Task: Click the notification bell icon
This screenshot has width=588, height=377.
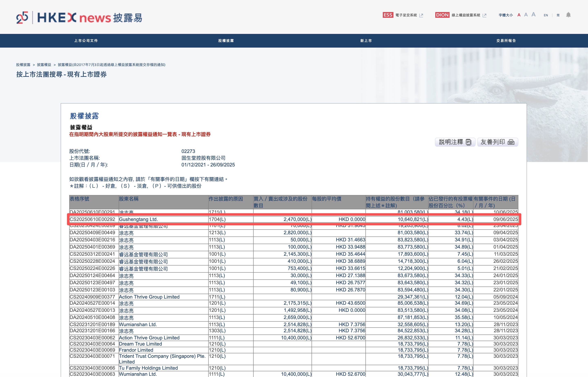Action: click(x=568, y=15)
